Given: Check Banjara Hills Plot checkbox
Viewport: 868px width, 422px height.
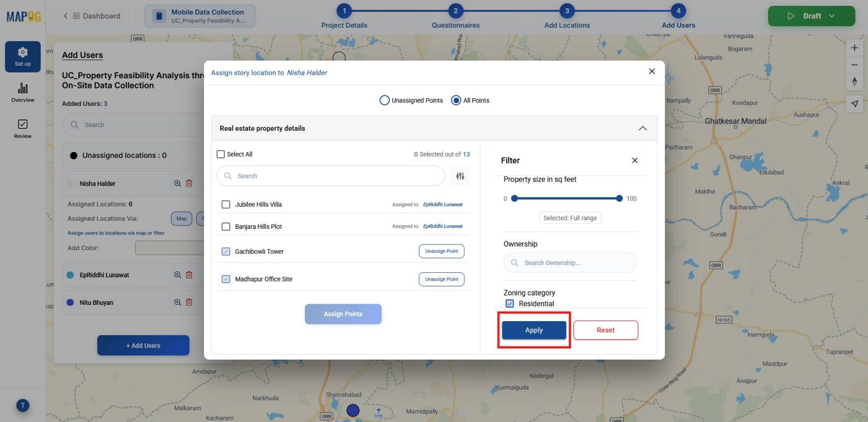Looking at the screenshot, I should coord(226,227).
